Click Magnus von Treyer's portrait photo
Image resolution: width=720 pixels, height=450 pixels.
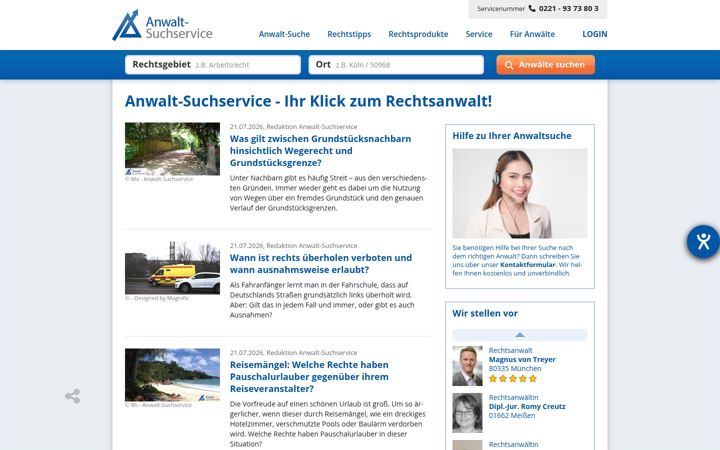pyautogui.click(x=467, y=366)
